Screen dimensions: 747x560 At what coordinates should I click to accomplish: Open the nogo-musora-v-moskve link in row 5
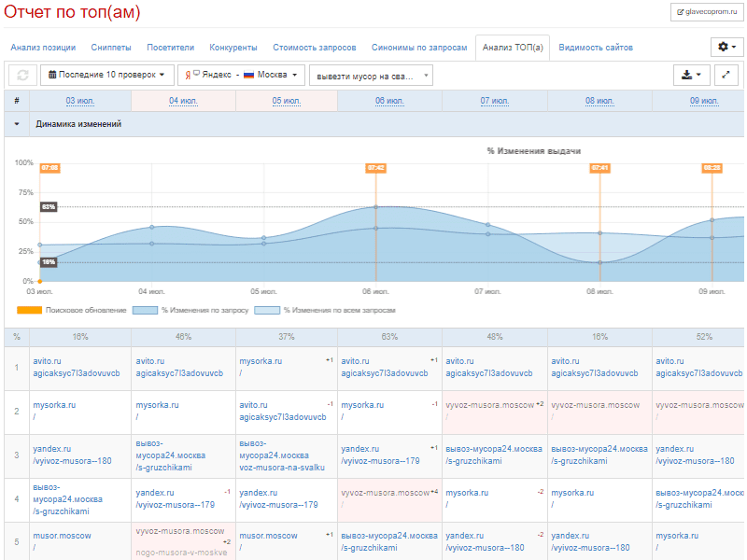[181, 553]
